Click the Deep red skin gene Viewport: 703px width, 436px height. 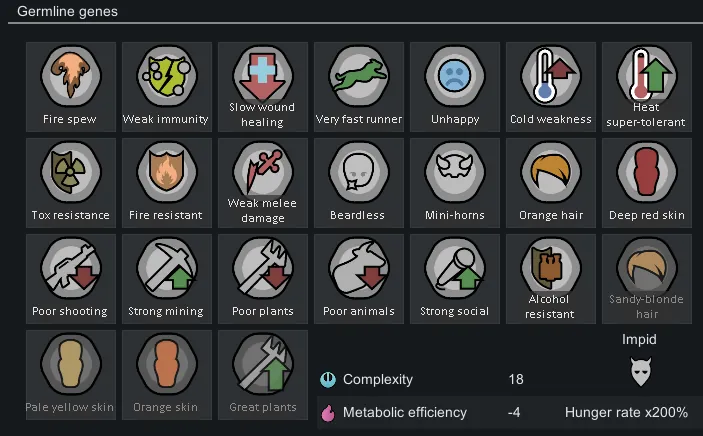pos(647,183)
